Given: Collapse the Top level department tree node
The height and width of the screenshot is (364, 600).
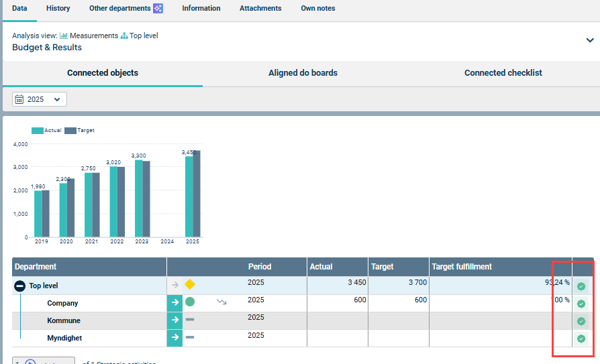Looking at the screenshot, I should point(20,286).
